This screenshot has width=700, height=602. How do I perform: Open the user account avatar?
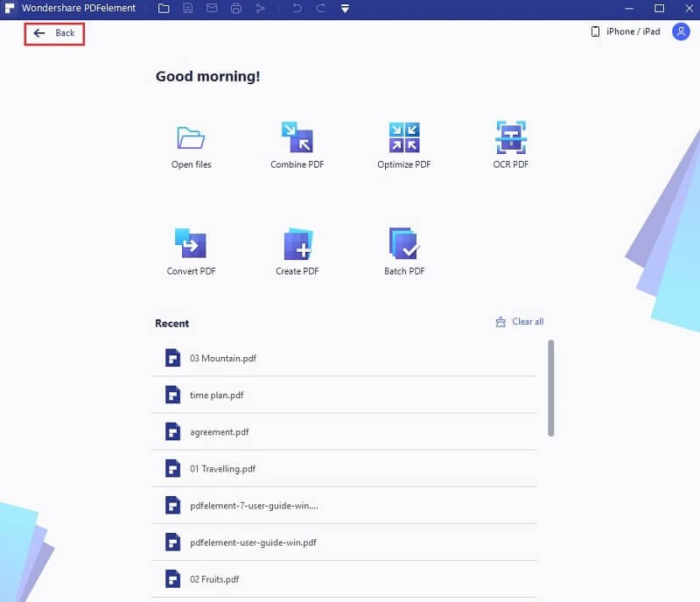[681, 31]
